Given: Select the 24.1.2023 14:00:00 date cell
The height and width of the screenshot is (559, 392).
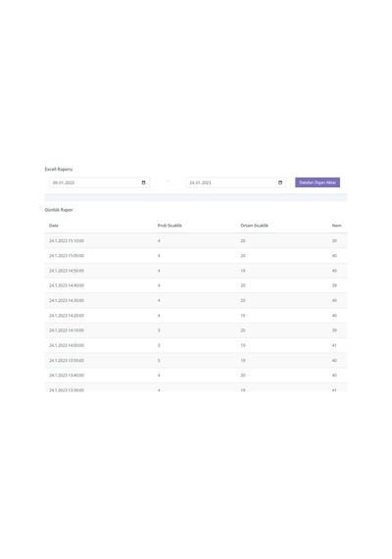Looking at the screenshot, I should coord(67,345).
